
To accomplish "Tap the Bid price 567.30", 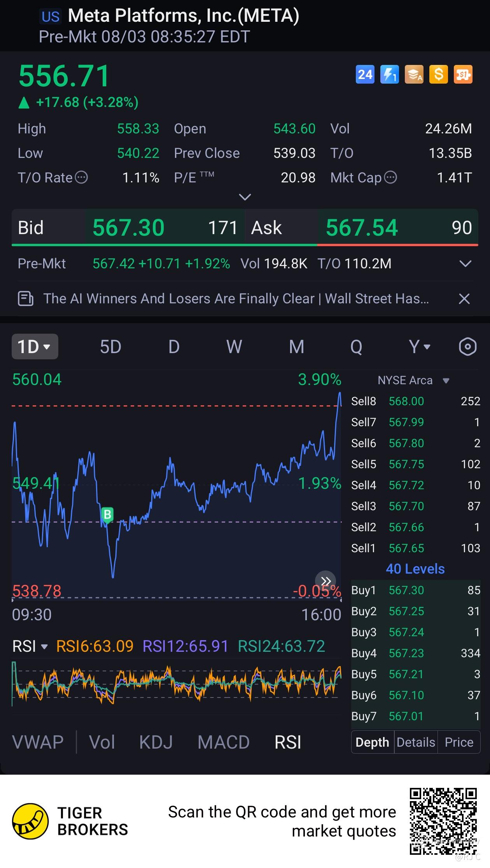I will click(x=128, y=227).
